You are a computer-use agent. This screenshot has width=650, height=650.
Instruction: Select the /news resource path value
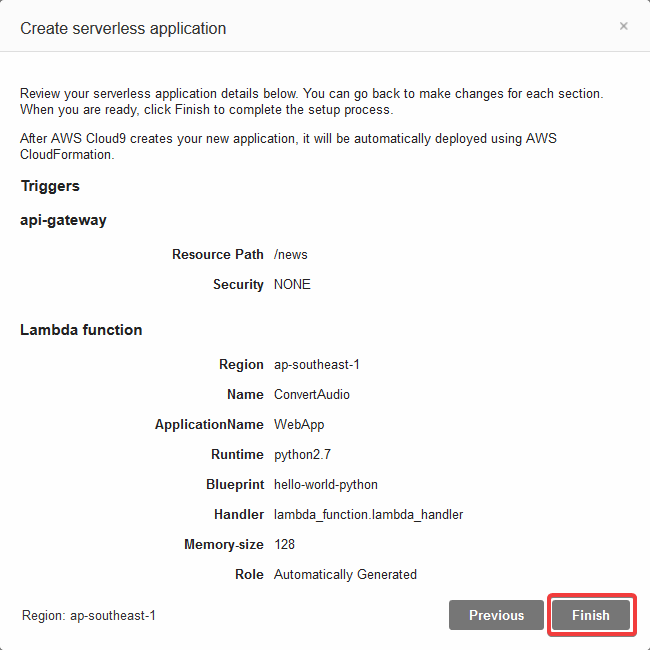[291, 254]
